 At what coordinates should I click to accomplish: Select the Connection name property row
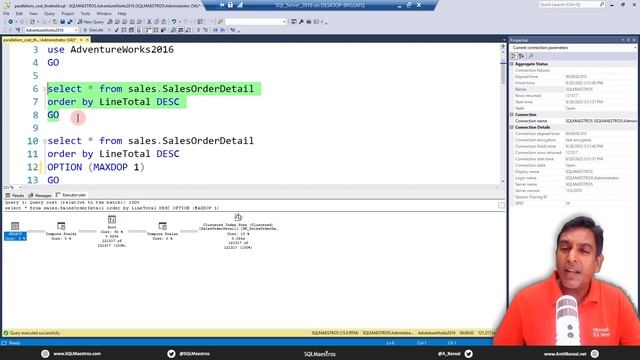click(x=573, y=121)
